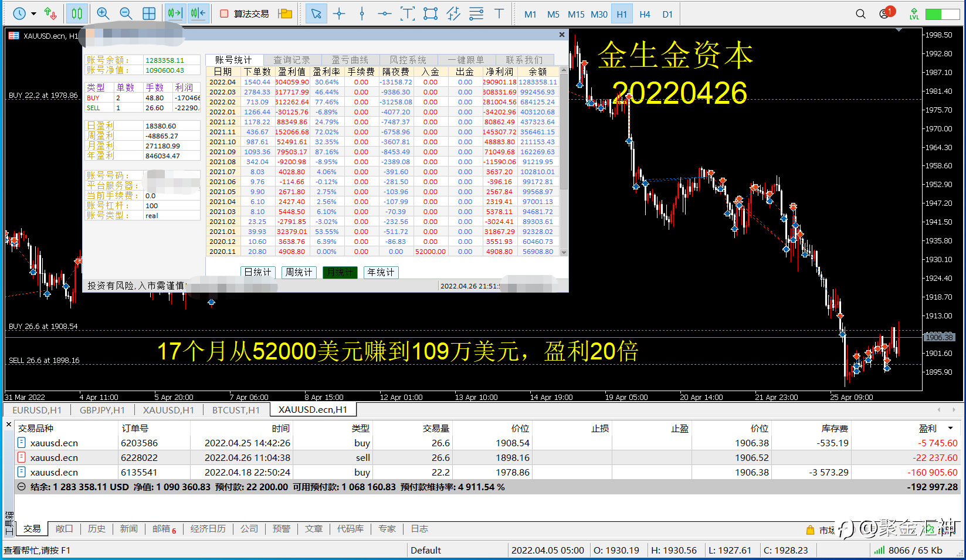Toggle candlestick chart type icon

77,13
